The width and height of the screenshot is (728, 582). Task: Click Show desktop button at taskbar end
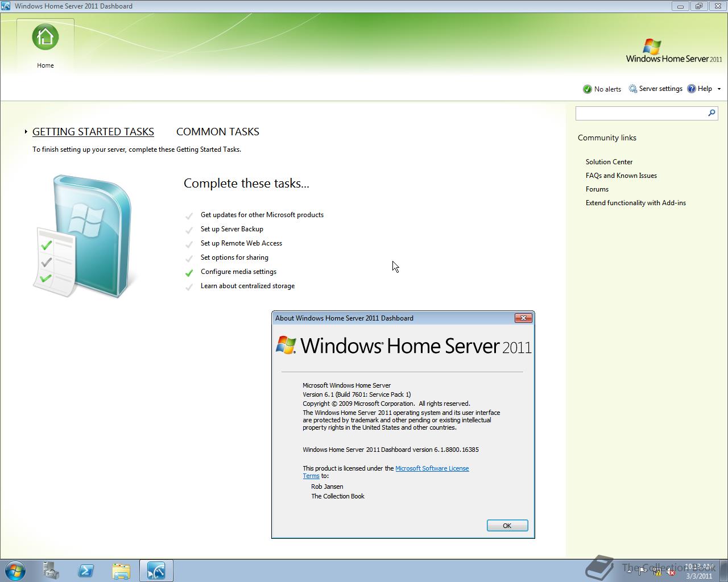click(723, 571)
